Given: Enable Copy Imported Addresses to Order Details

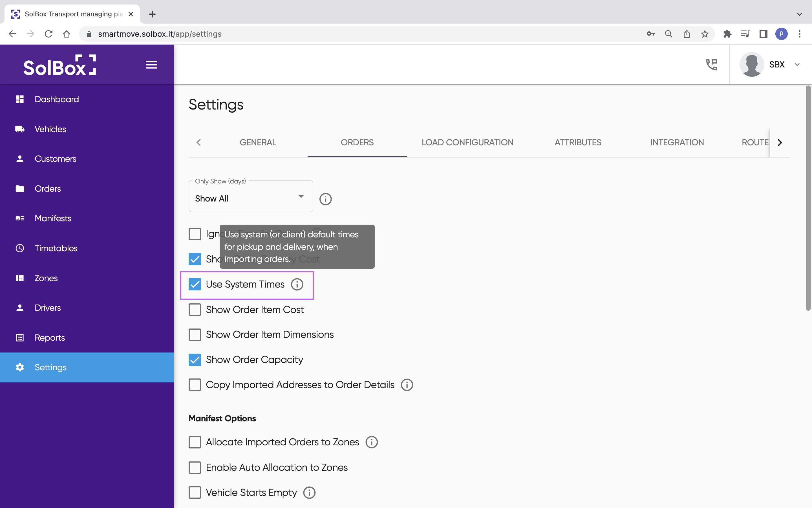Looking at the screenshot, I should point(195,385).
